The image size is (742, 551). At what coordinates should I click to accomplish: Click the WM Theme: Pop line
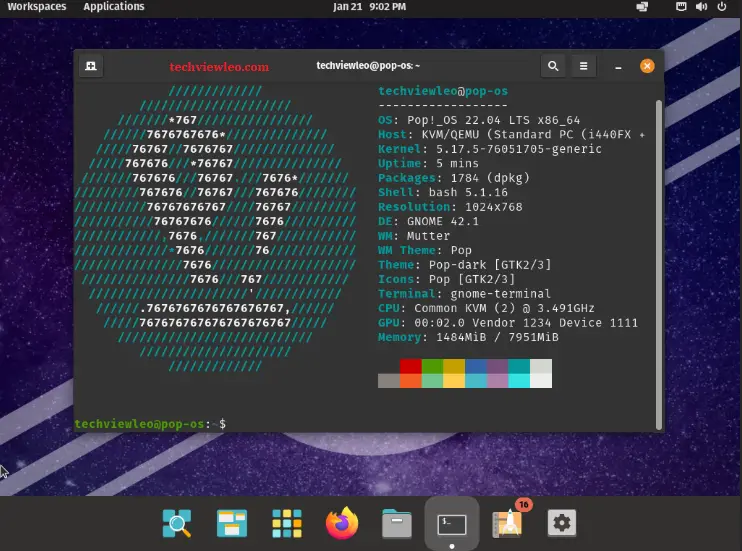coord(425,250)
